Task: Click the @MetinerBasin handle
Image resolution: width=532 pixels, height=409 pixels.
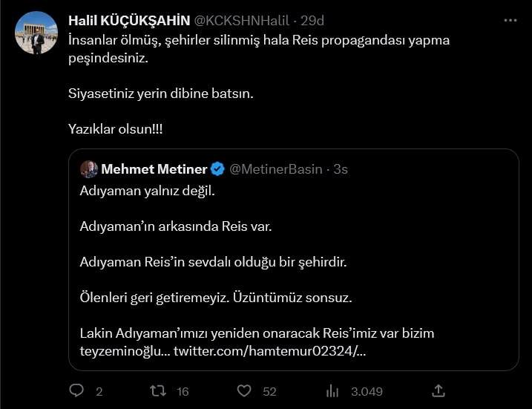Action: [276, 169]
